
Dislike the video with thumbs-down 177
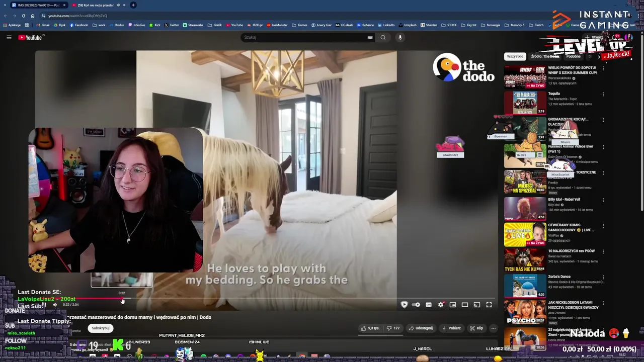(x=393, y=328)
